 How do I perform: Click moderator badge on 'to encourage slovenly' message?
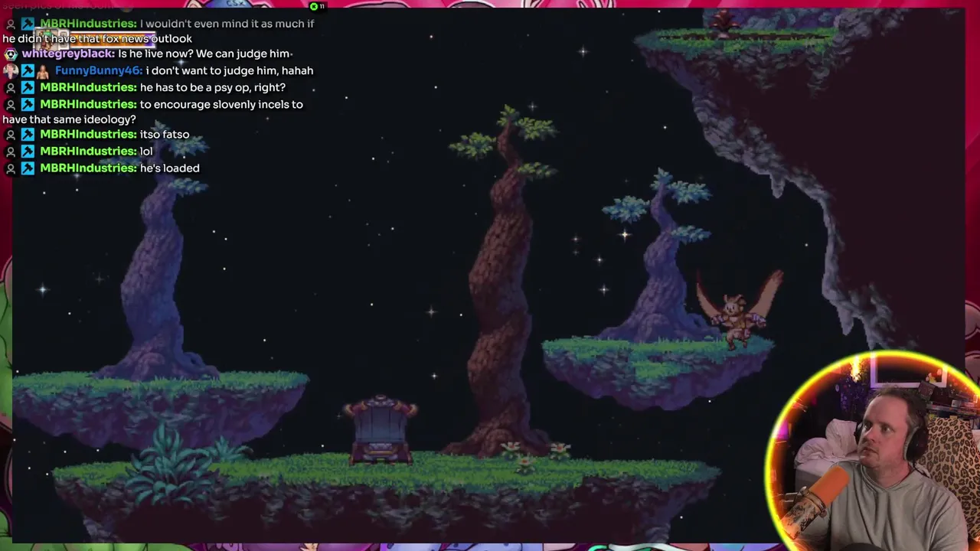coord(28,105)
